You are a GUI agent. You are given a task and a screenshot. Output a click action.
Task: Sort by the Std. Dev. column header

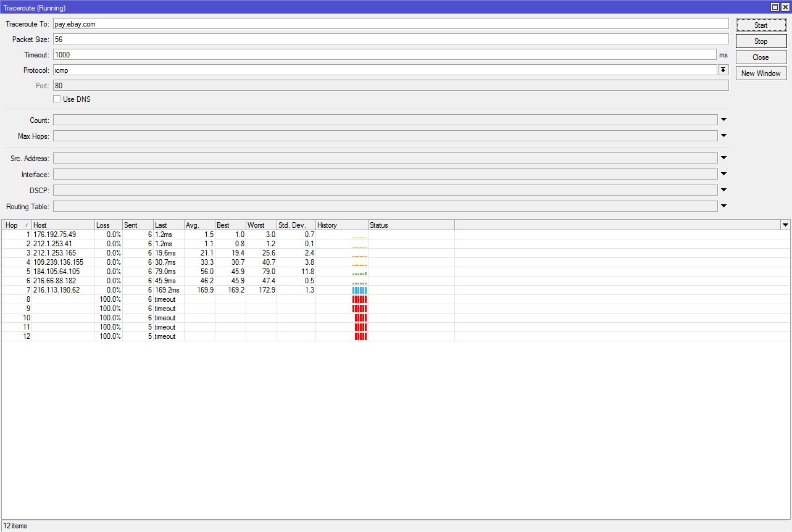[296, 225]
